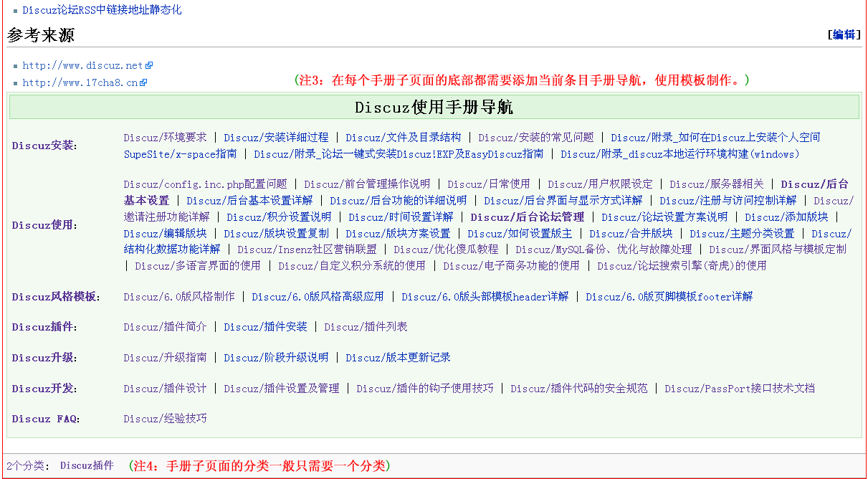The height and width of the screenshot is (479, 868).
Task: Open the Discuz/环境要求 page
Action: [x=165, y=137]
